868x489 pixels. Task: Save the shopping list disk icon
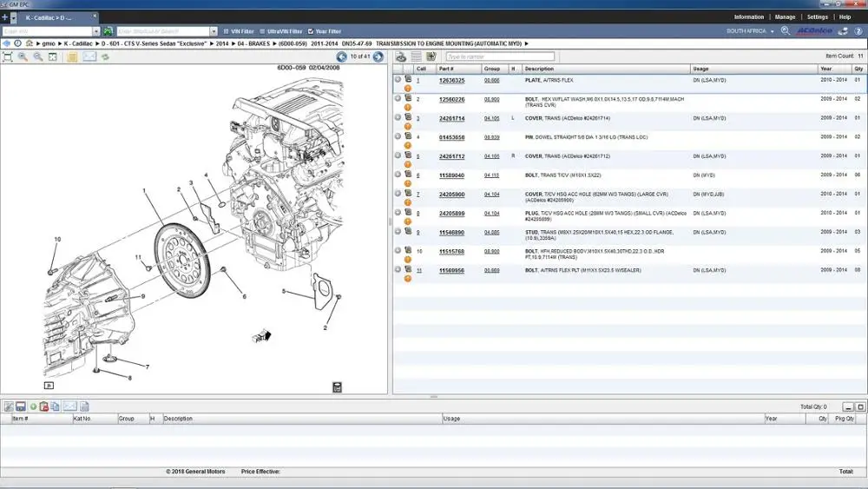(21, 406)
